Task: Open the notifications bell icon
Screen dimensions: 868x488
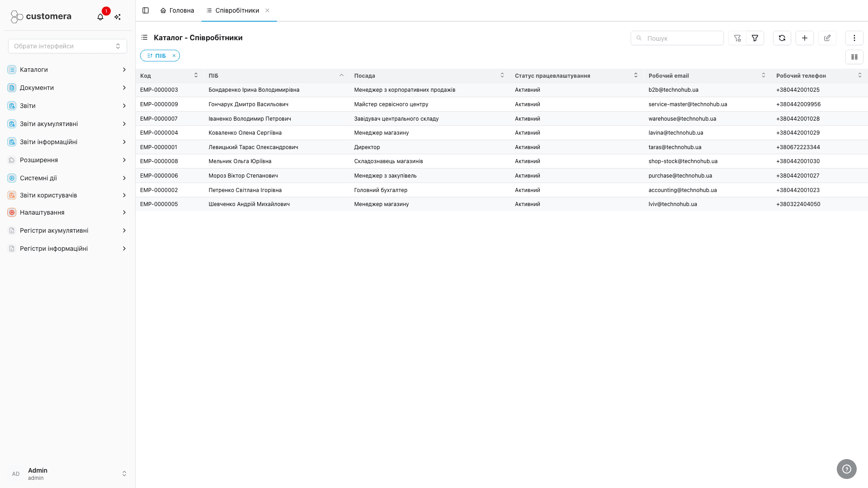Action: pyautogui.click(x=100, y=17)
